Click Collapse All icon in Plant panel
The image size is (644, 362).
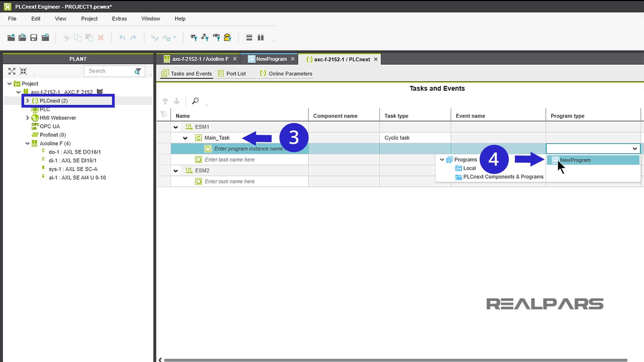point(23,71)
